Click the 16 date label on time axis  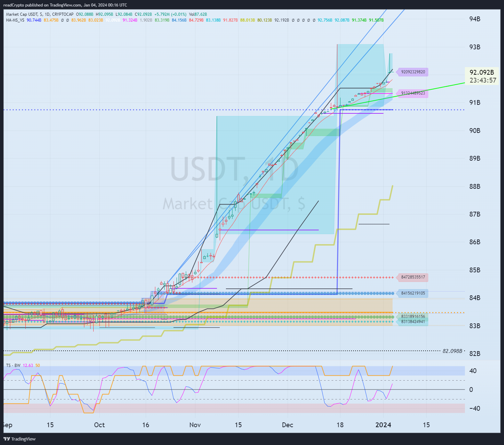[x=146, y=425]
